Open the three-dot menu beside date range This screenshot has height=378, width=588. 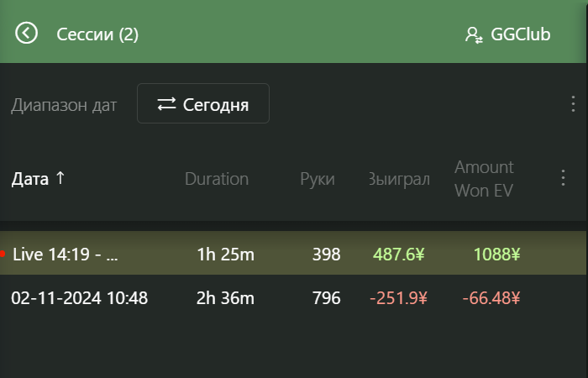[573, 103]
